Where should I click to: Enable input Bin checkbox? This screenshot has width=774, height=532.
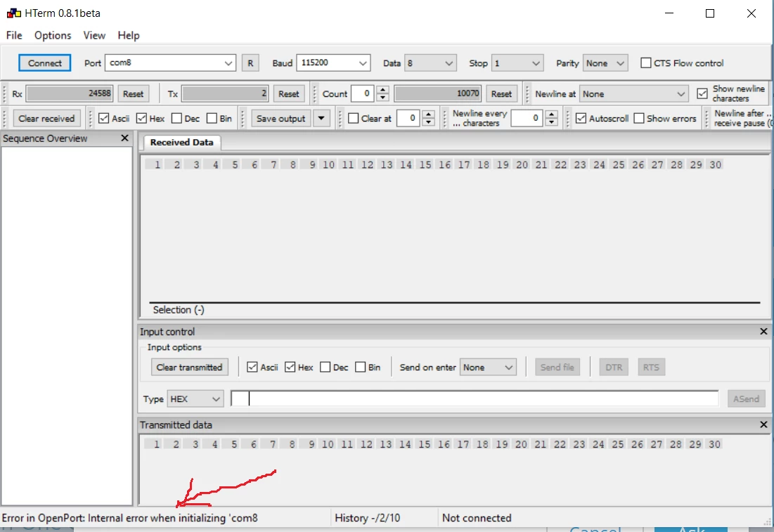[361, 367]
